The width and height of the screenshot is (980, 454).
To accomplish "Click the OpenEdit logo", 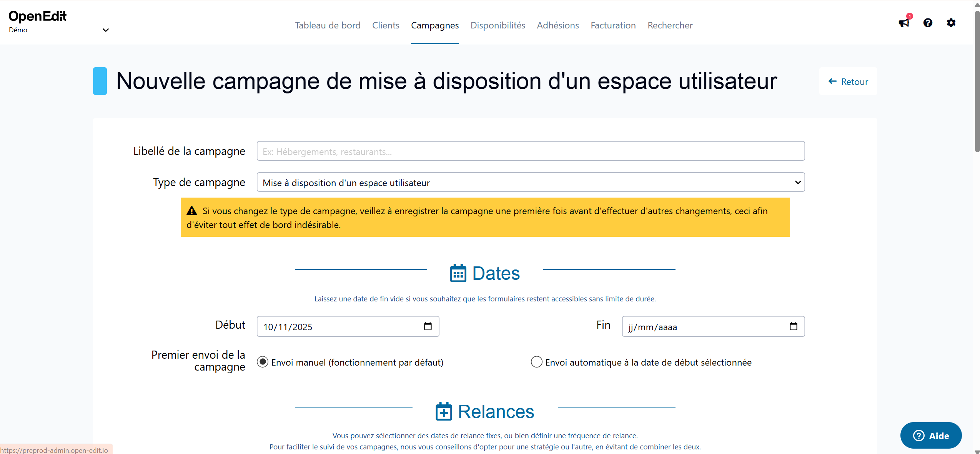I will (x=37, y=16).
